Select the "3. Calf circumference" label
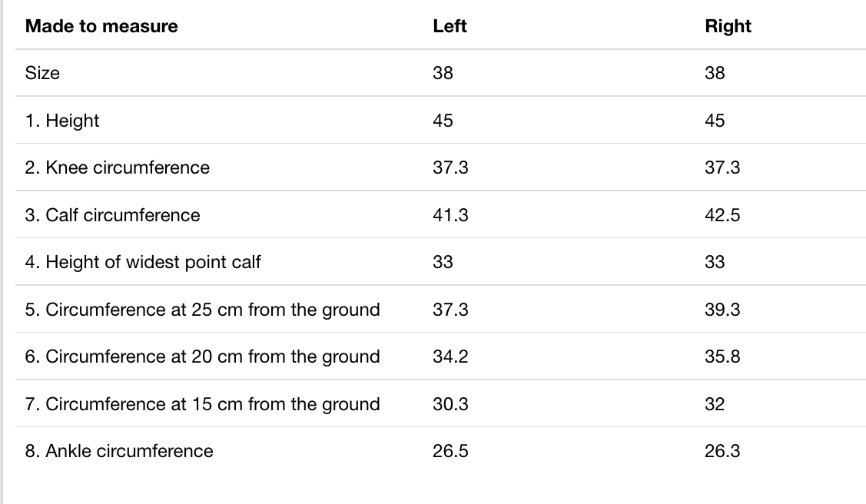This screenshot has width=866, height=504. (112, 215)
